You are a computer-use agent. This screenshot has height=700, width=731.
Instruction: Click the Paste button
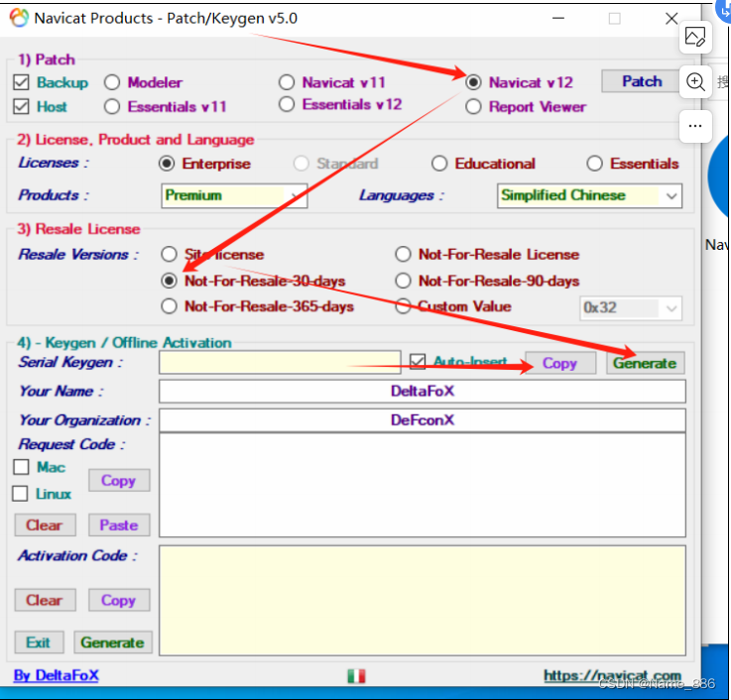coord(119,525)
